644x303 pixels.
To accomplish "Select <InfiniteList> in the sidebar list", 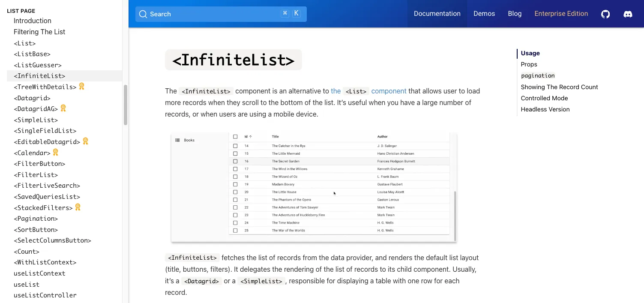I will click(39, 75).
